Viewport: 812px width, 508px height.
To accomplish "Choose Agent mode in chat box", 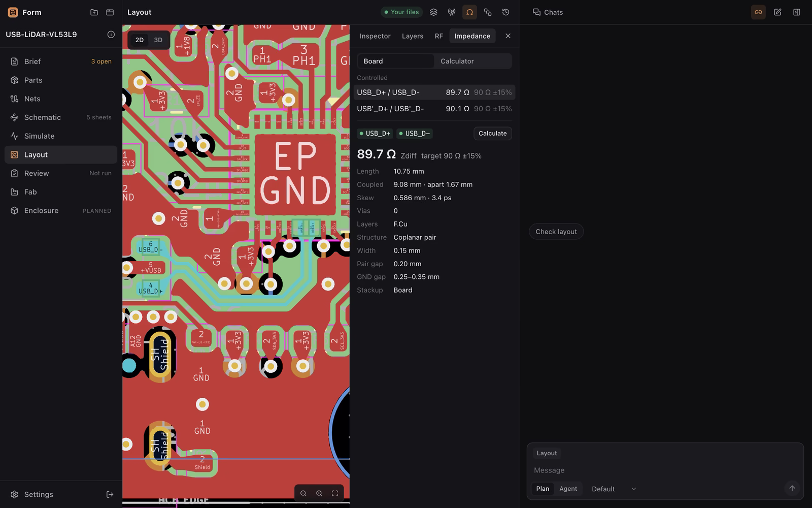I will (568, 489).
